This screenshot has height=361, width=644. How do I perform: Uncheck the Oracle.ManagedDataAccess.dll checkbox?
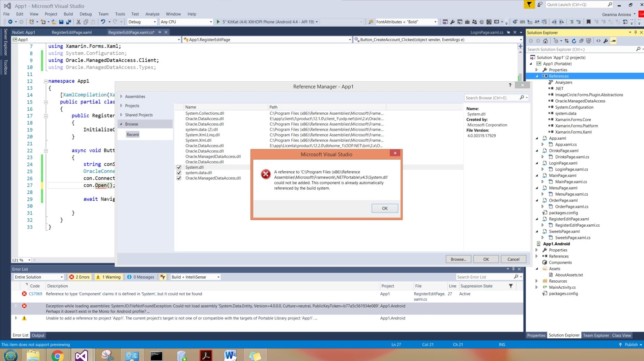coord(179,178)
